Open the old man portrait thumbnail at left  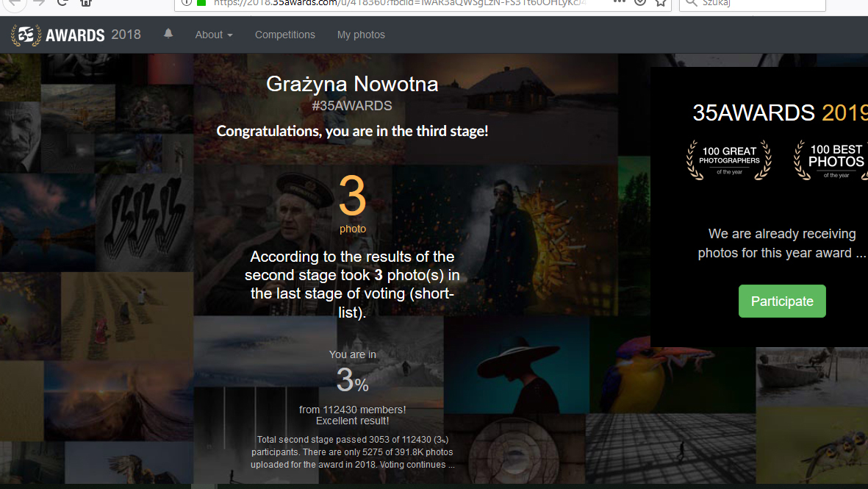point(20,136)
